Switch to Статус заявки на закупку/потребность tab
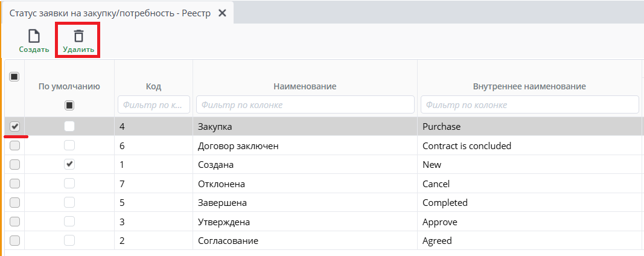The width and height of the screenshot is (644, 256). click(110, 13)
